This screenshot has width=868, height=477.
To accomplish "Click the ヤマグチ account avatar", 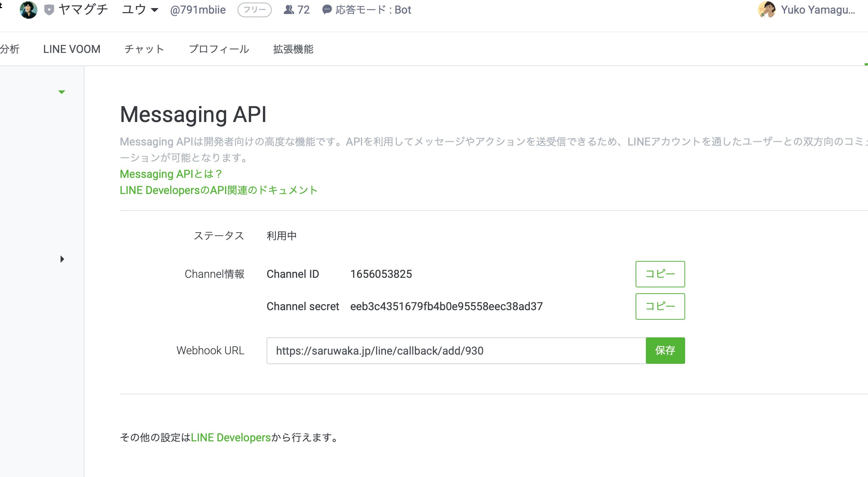I will click(x=29, y=10).
